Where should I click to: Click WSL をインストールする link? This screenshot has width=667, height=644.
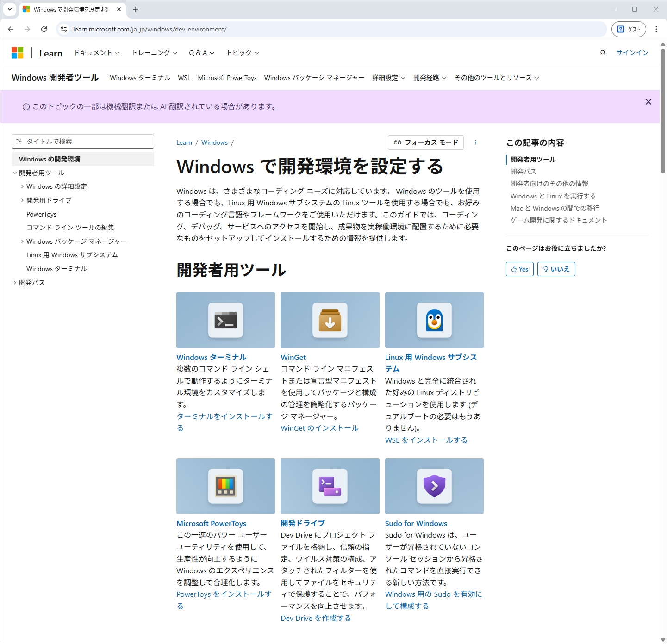[426, 440]
